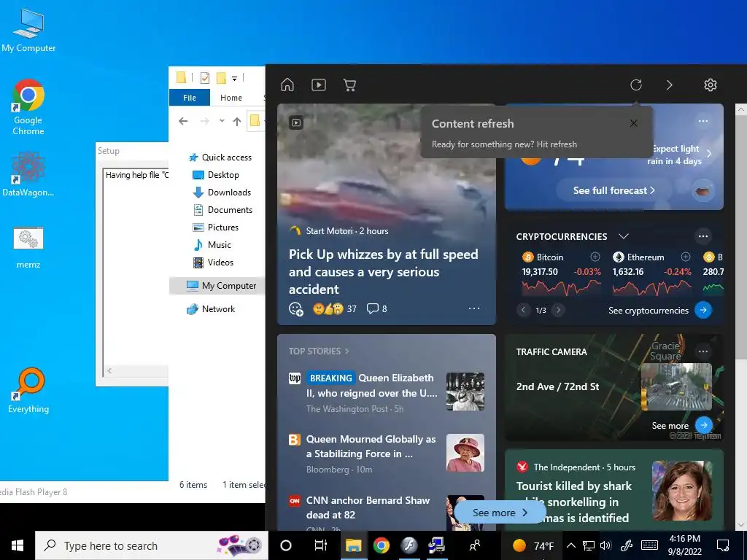The height and width of the screenshot is (560, 747).
Task: Select Videos in navigation pane
Action: (x=220, y=262)
